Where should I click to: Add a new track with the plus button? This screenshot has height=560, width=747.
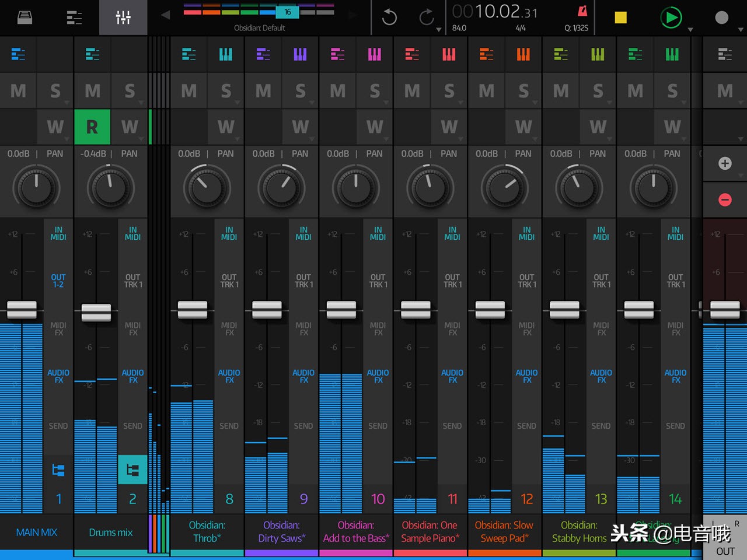coord(724,164)
